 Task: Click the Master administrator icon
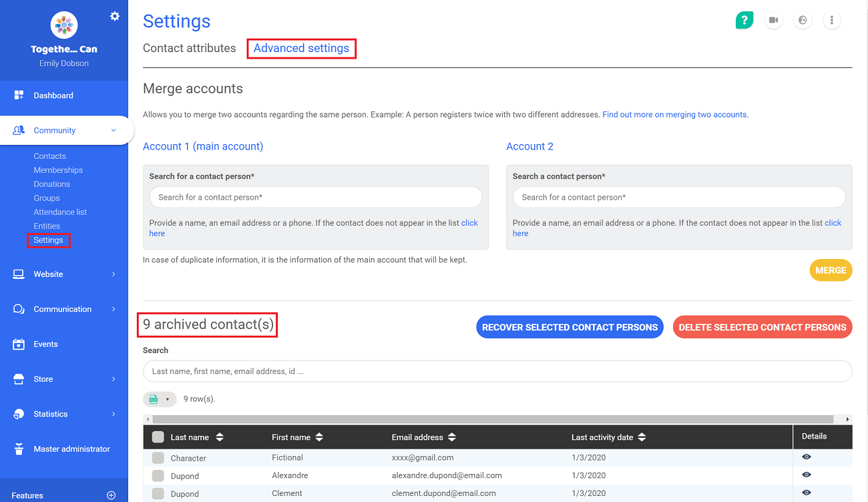[19, 449]
